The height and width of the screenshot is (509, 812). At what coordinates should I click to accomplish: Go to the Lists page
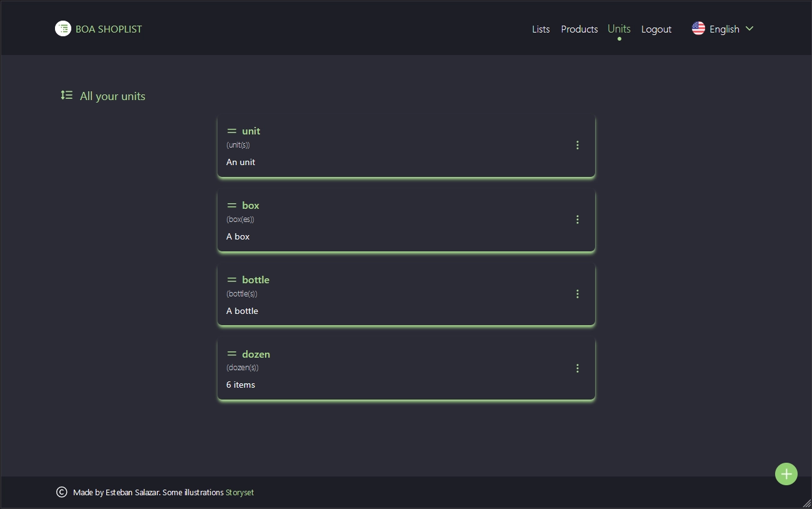pyautogui.click(x=541, y=29)
